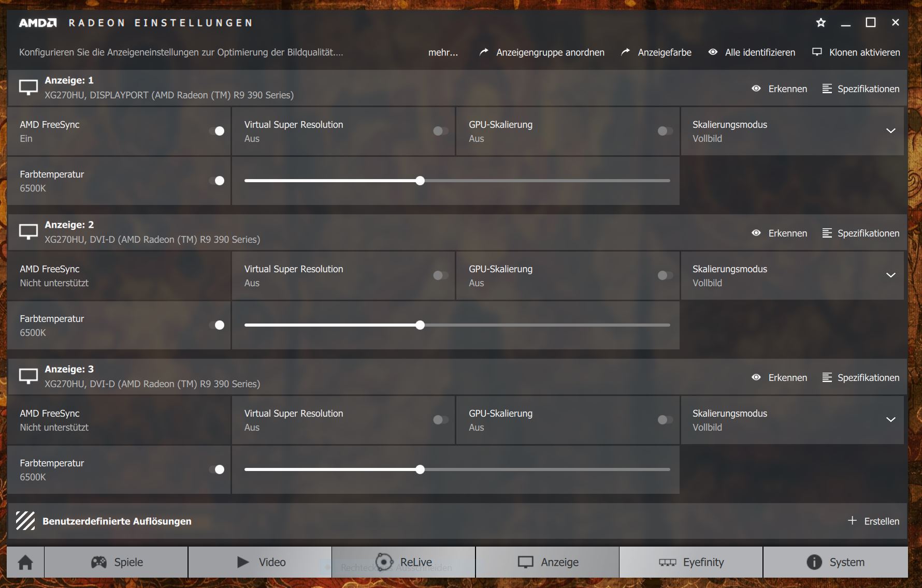922x588 pixels.
Task: Click Anzeigengruppe anordnen
Action: pos(550,52)
